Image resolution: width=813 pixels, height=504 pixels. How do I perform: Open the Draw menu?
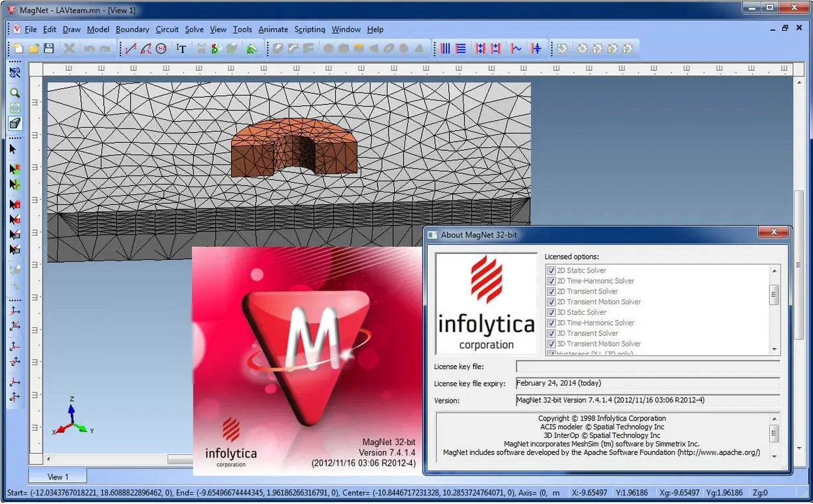tap(72, 29)
